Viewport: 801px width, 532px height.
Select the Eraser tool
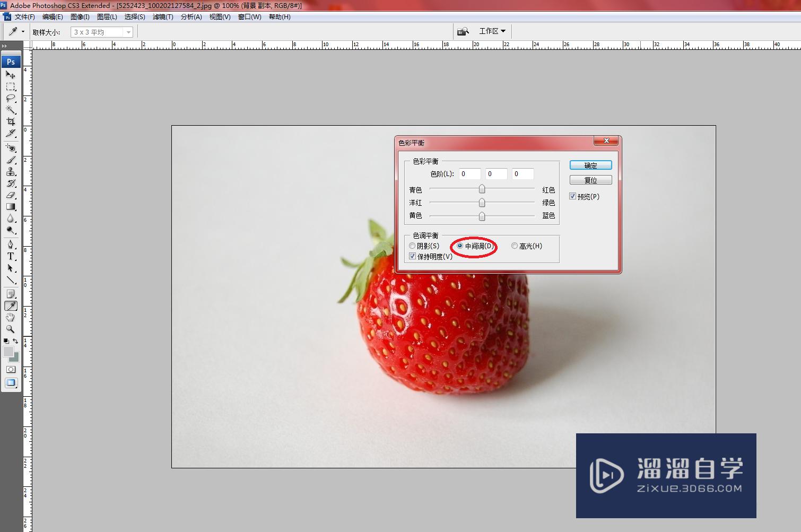coord(11,195)
